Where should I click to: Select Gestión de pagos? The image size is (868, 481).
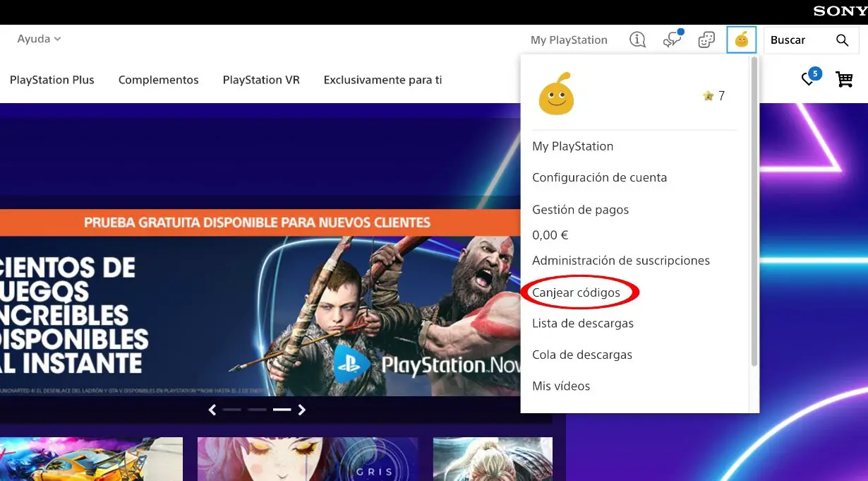[x=580, y=210]
